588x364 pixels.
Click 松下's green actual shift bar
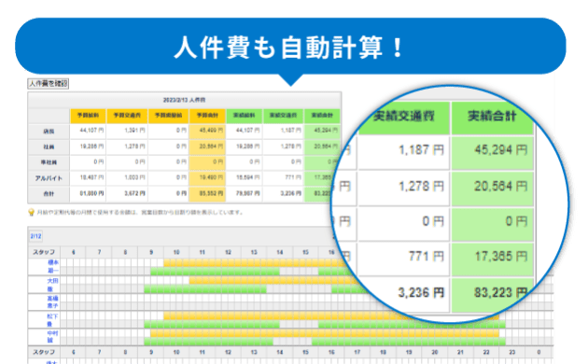[212, 324]
